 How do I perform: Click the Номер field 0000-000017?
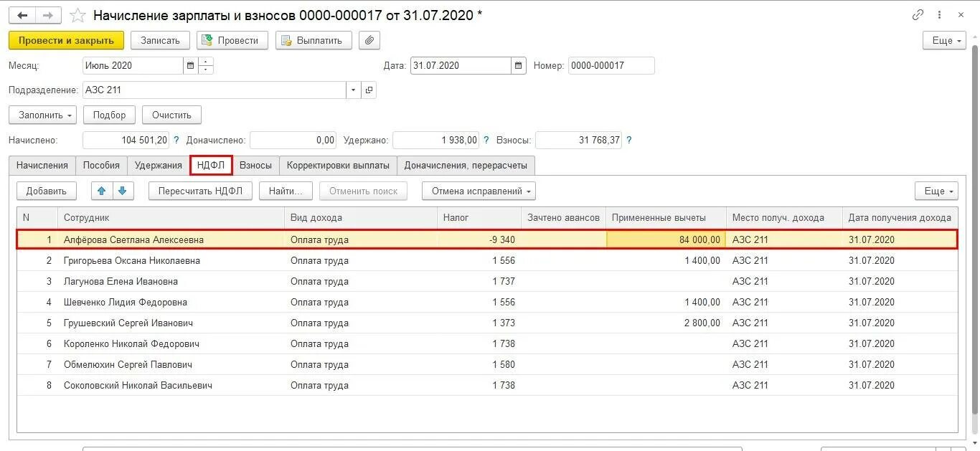pyautogui.click(x=611, y=66)
